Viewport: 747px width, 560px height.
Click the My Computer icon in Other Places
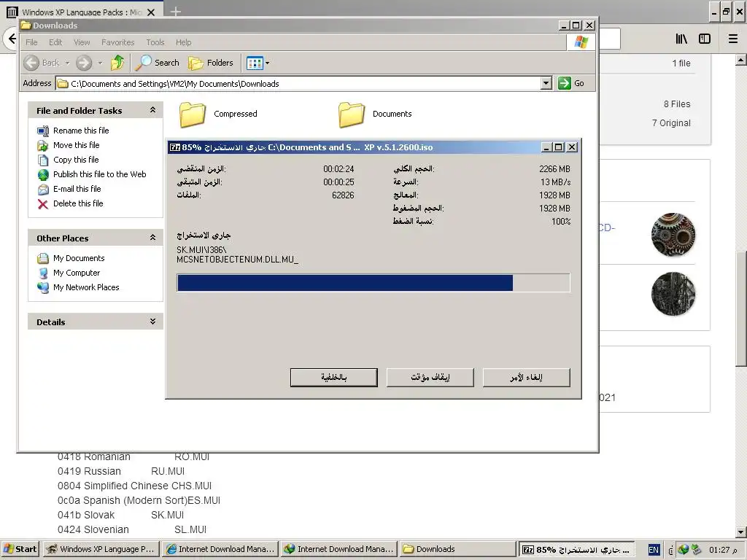43,273
